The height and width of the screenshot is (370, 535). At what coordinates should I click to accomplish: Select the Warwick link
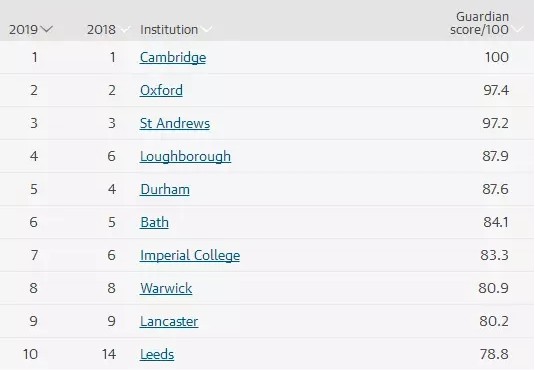coord(166,288)
